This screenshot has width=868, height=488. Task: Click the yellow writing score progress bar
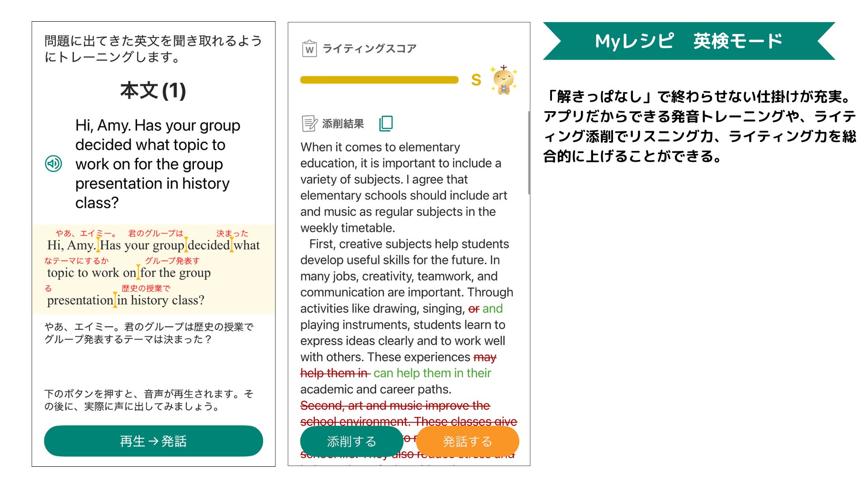pos(379,80)
